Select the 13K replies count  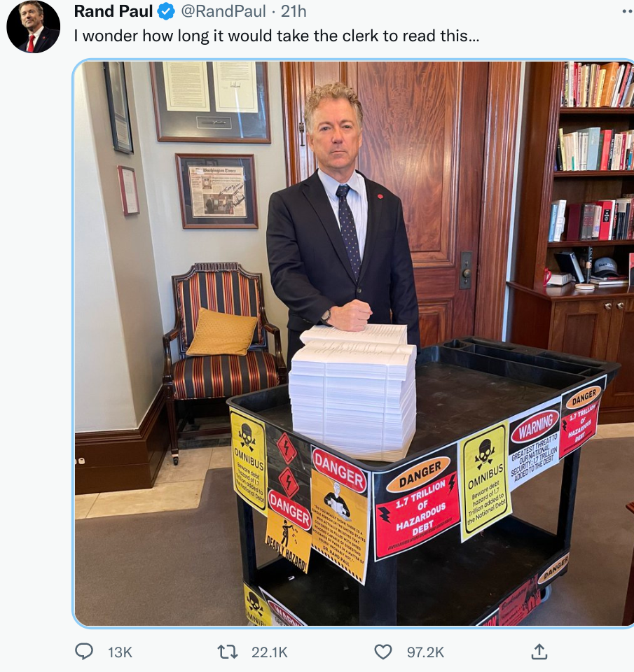(x=120, y=652)
